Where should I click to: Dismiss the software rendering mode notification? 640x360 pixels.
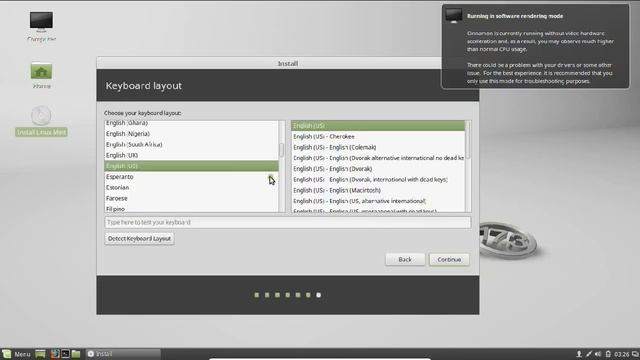point(535,46)
